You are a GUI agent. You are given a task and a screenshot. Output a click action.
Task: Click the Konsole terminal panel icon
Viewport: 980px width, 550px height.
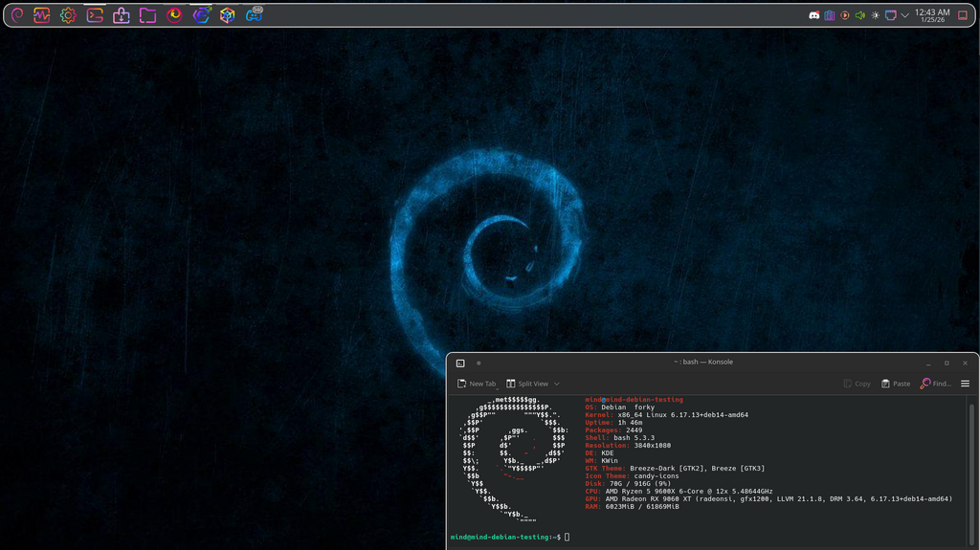[x=95, y=15]
